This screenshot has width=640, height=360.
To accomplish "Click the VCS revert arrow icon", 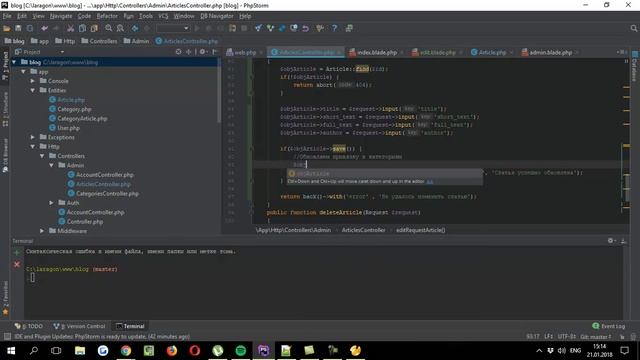I will (305, 28).
